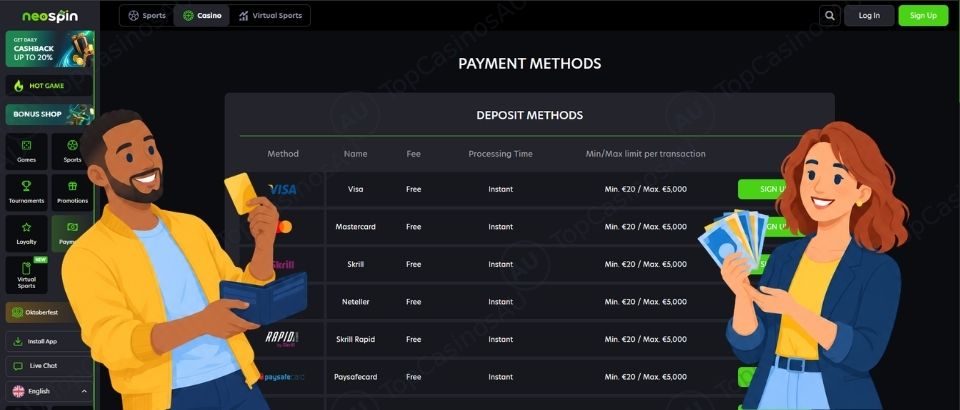Click the Deposit Methods heading
This screenshot has height=410, width=960.
[x=530, y=115]
